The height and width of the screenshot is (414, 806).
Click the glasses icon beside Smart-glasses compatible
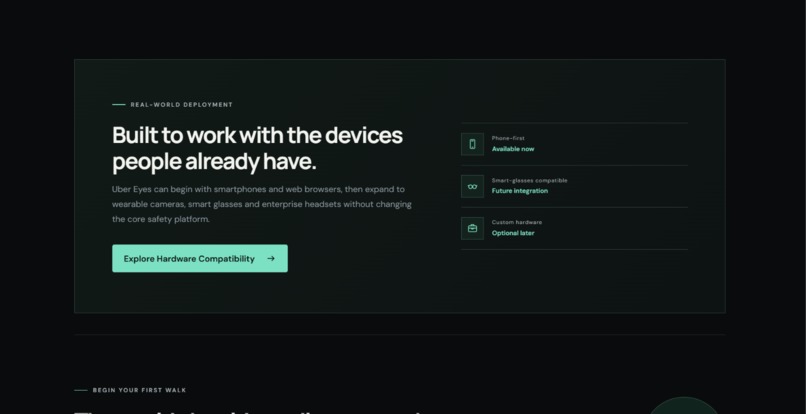(x=472, y=186)
